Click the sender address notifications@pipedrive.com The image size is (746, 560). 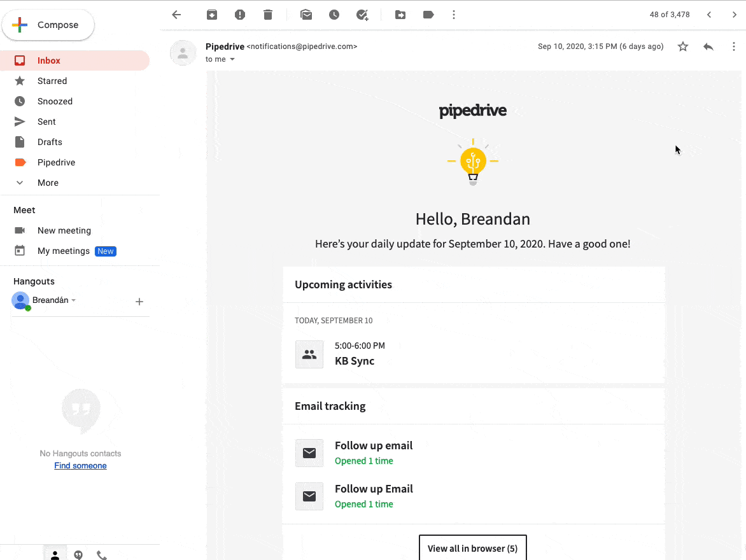(x=302, y=46)
